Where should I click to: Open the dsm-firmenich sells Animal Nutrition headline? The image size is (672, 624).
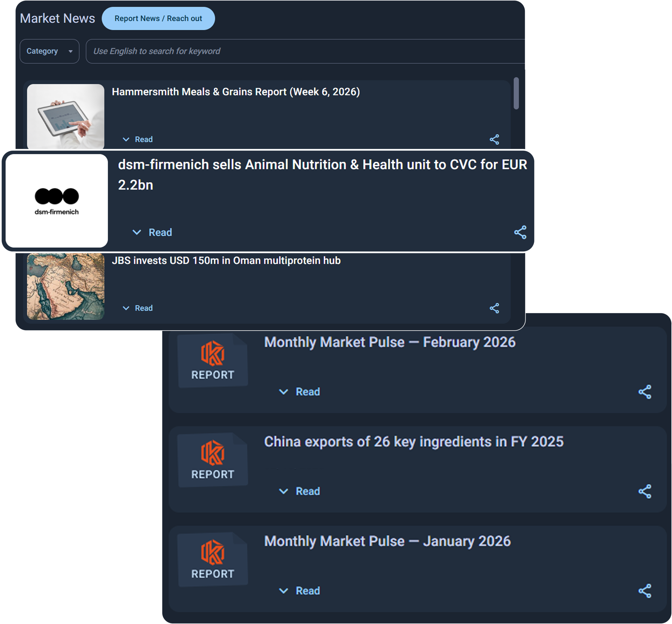pos(322,174)
